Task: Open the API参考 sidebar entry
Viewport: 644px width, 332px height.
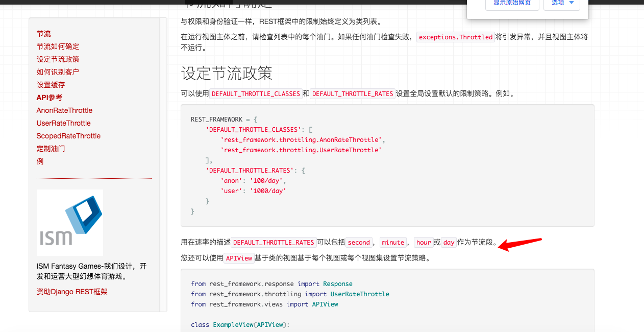Action: (49, 98)
